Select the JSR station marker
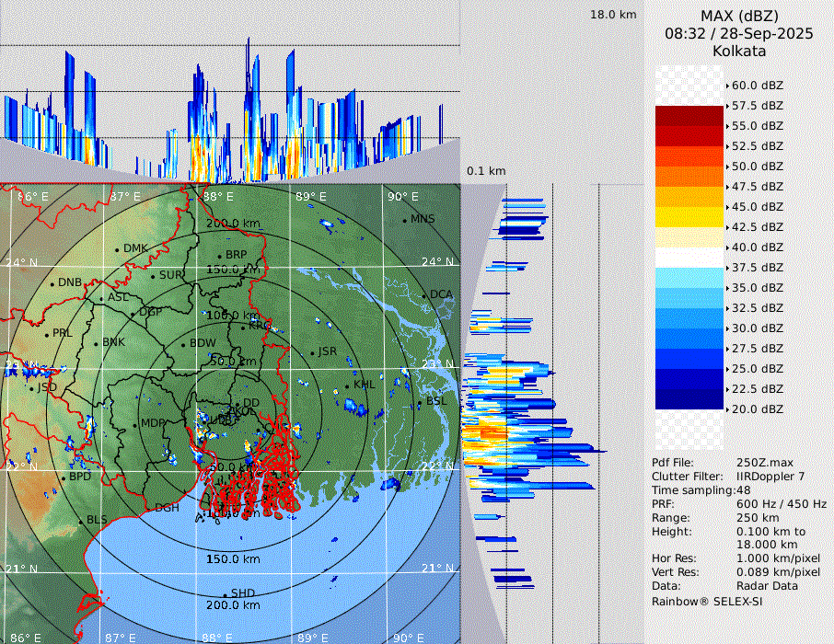The height and width of the screenshot is (644, 834). [311, 352]
